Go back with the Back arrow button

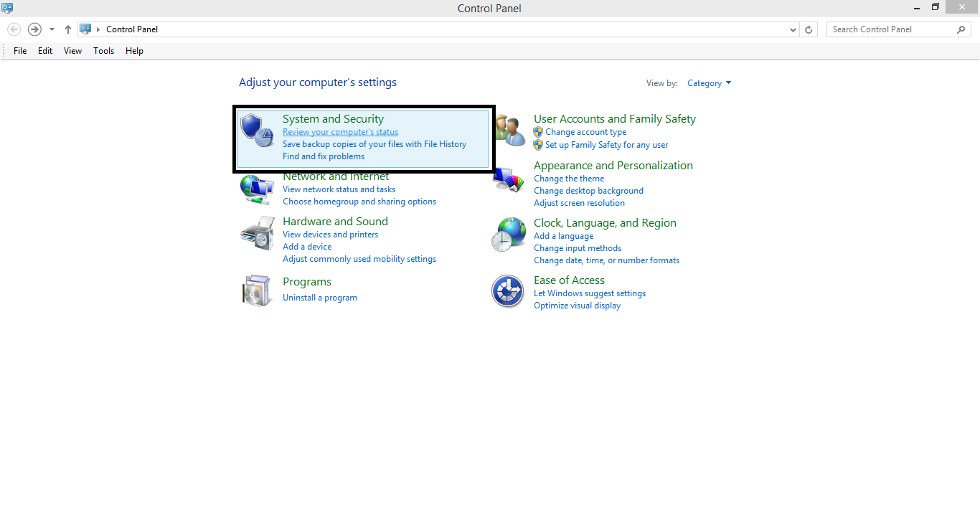coord(14,29)
